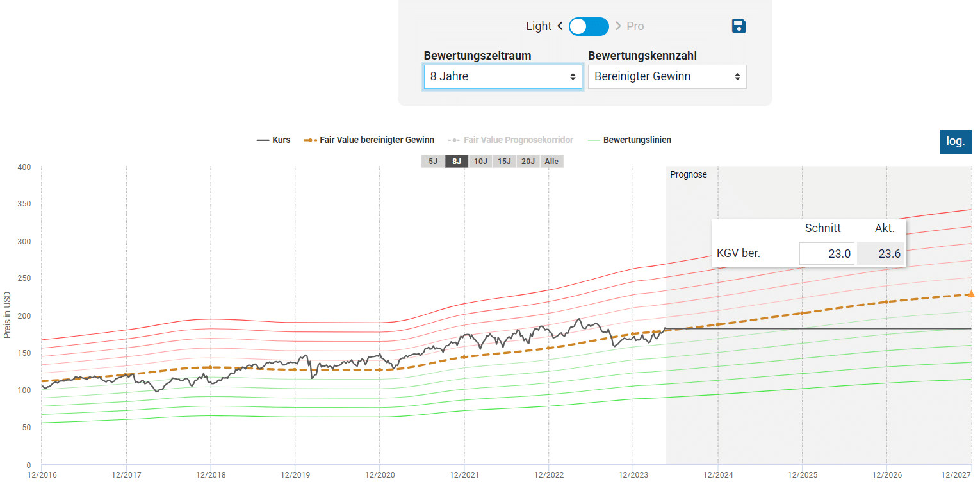The height and width of the screenshot is (486, 980).
Task: Open the Bewertungskennzahl dropdown showing Bereinigter Gewinn
Action: pyautogui.click(x=667, y=76)
